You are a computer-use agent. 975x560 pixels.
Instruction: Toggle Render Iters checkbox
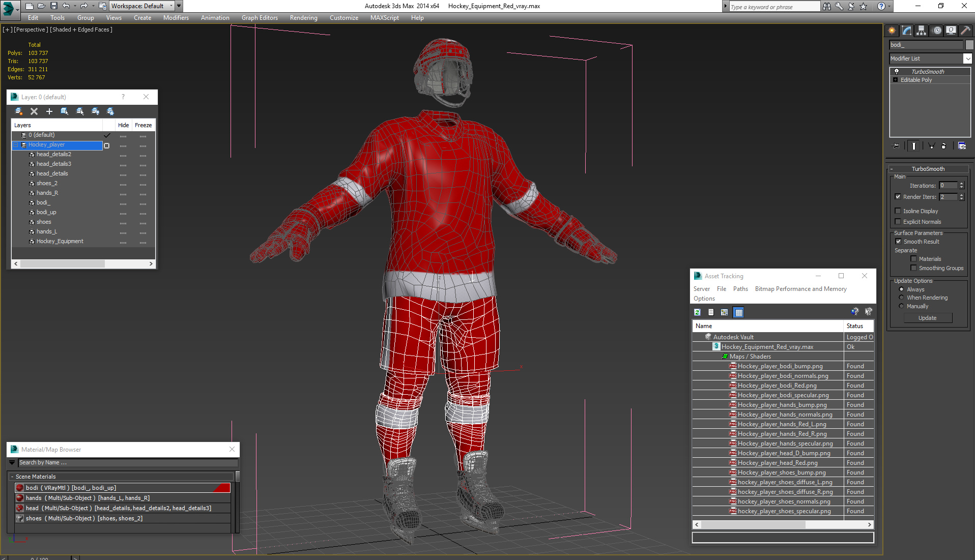tap(898, 197)
